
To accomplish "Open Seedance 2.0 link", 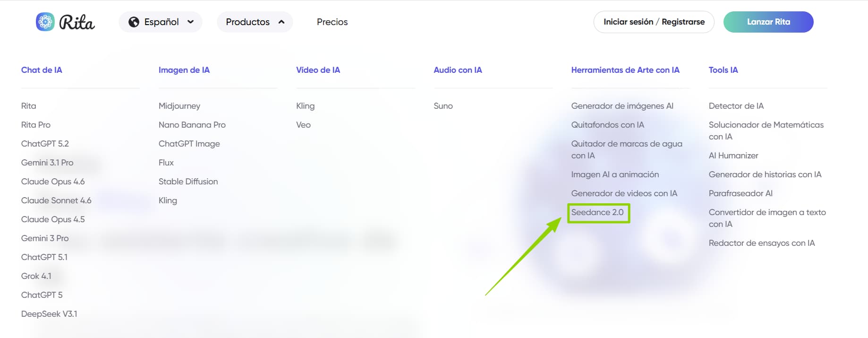I will (597, 212).
